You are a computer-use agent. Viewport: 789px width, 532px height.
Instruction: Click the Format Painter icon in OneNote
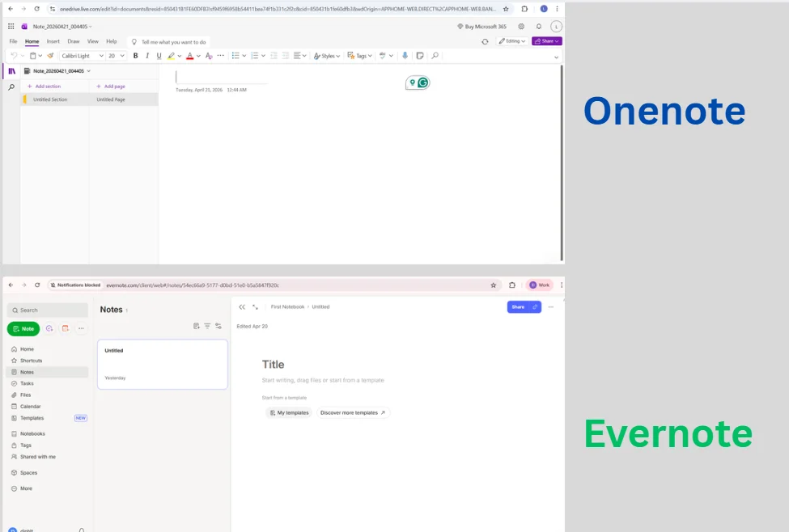[50, 56]
